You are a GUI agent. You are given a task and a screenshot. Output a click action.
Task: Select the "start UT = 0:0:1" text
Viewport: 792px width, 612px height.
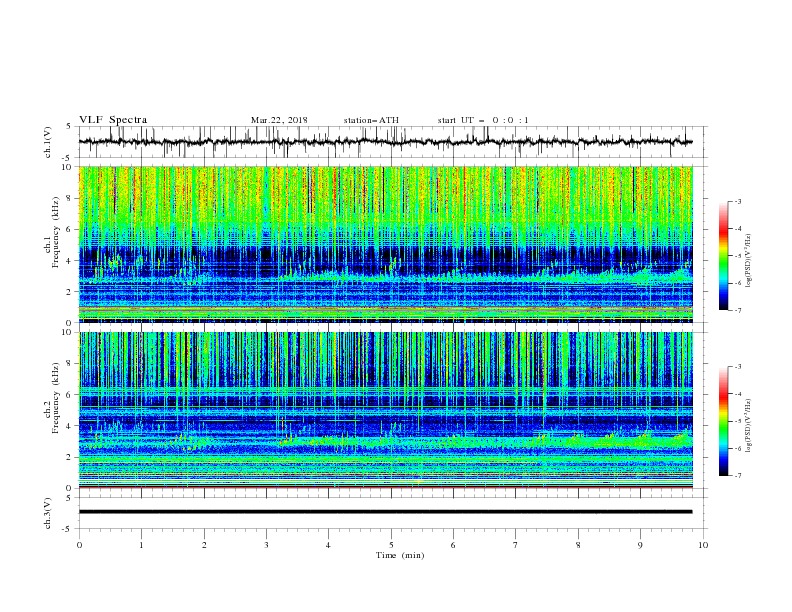point(483,120)
